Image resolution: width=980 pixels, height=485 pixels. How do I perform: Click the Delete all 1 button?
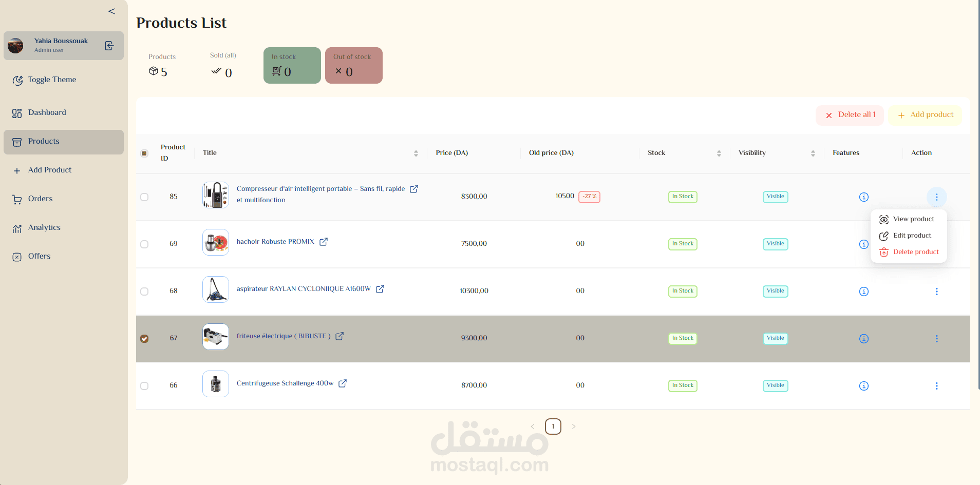coord(850,115)
